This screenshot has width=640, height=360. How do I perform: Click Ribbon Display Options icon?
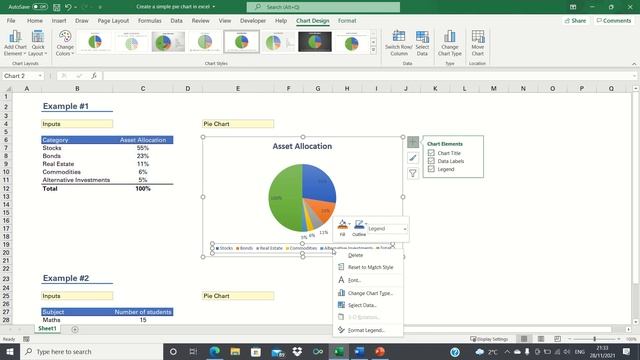[573, 7]
